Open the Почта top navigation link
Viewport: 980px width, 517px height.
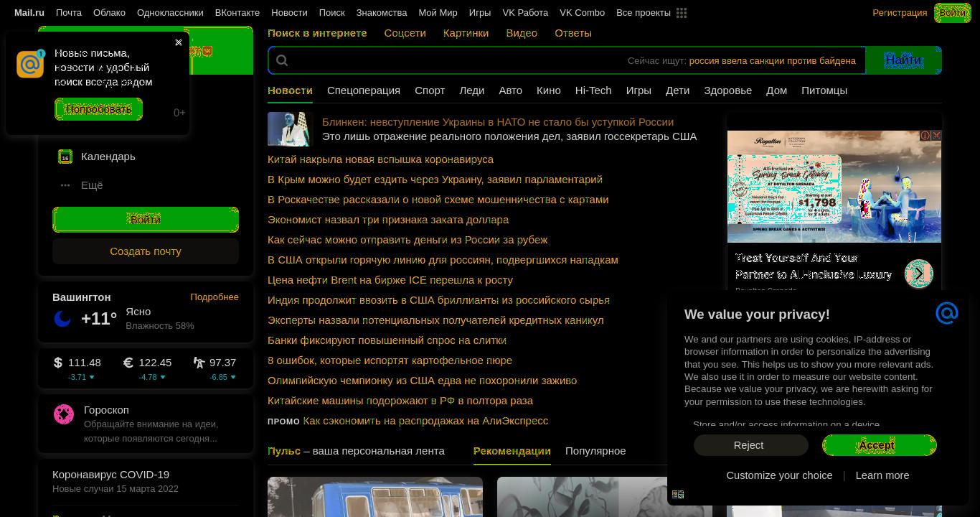pos(69,13)
